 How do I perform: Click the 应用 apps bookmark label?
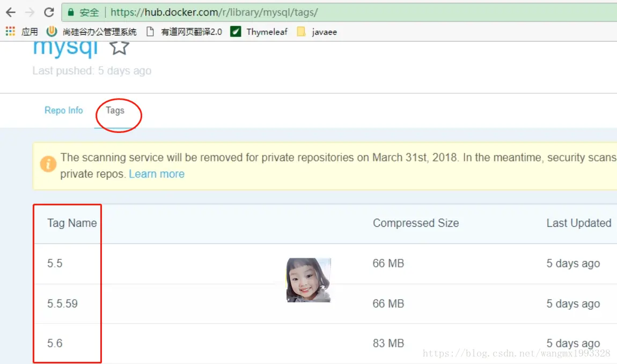(x=30, y=32)
